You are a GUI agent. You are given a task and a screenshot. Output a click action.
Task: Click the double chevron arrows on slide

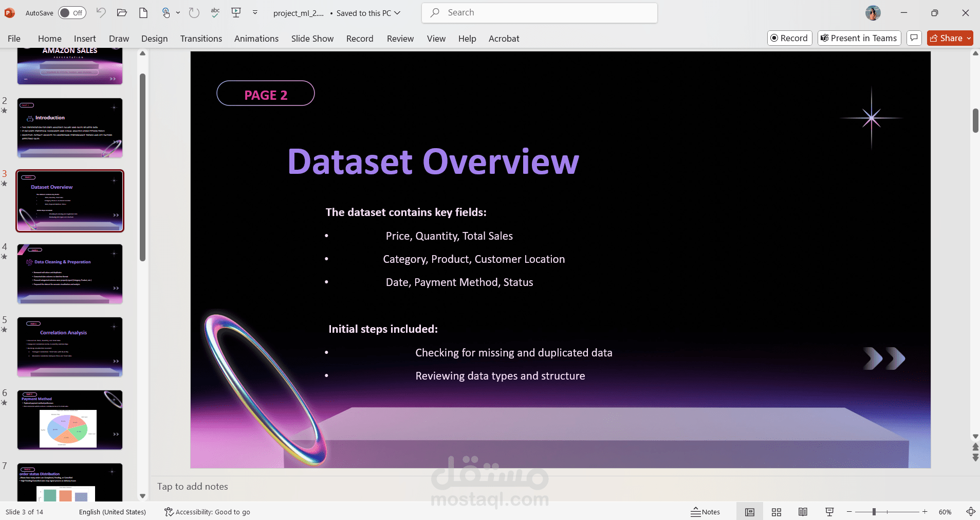(884, 358)
